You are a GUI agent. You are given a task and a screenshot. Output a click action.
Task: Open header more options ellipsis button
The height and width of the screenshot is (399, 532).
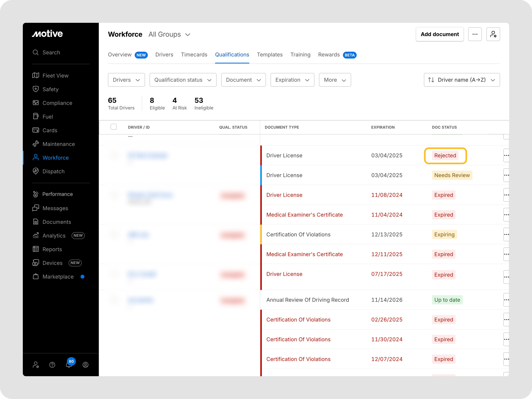click(475, 34)
